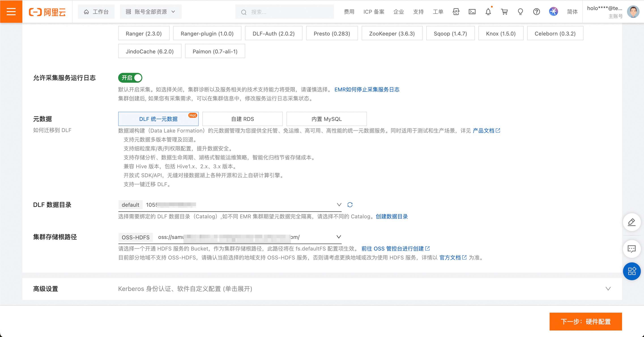Turn off service log collection switch

click(130, 78)
